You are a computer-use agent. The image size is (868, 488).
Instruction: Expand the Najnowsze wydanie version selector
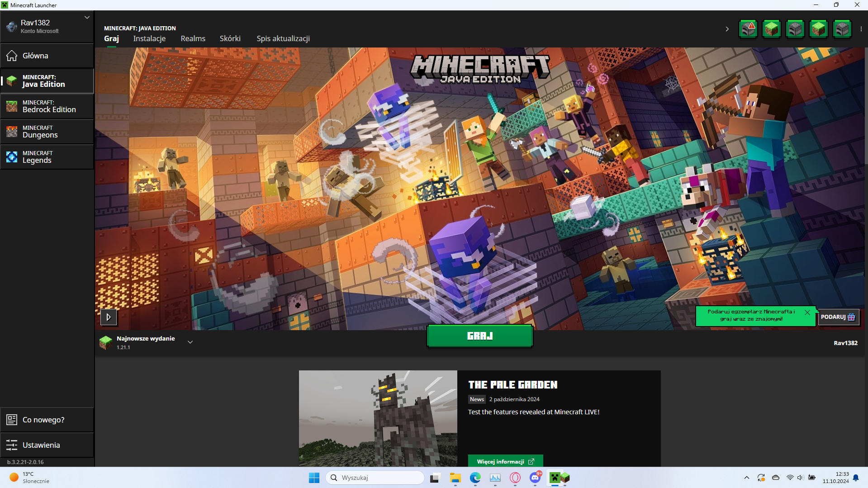190,342
